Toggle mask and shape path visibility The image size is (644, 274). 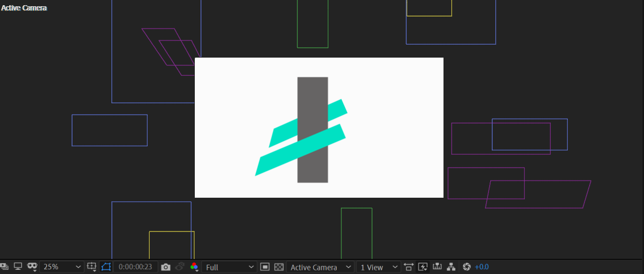click(x=106, y=267)
